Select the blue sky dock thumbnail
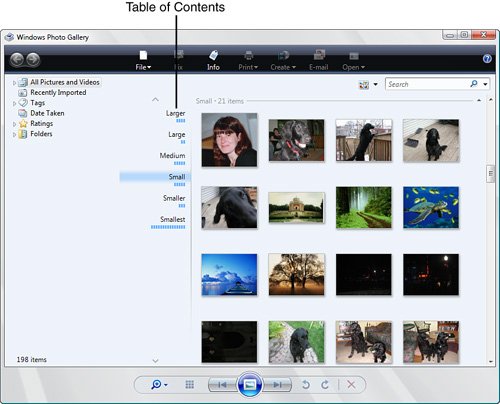500x404 pixels. 229,275
